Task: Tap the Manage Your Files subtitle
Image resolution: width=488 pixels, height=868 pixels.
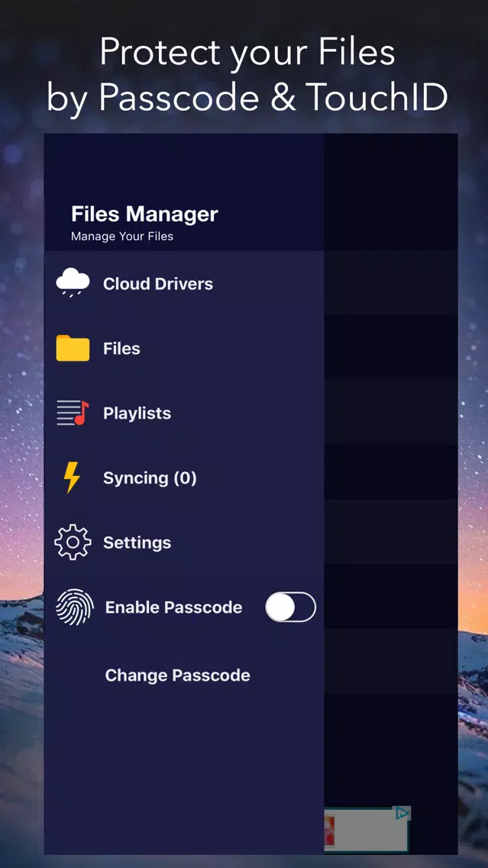Action: coord(122,236)
